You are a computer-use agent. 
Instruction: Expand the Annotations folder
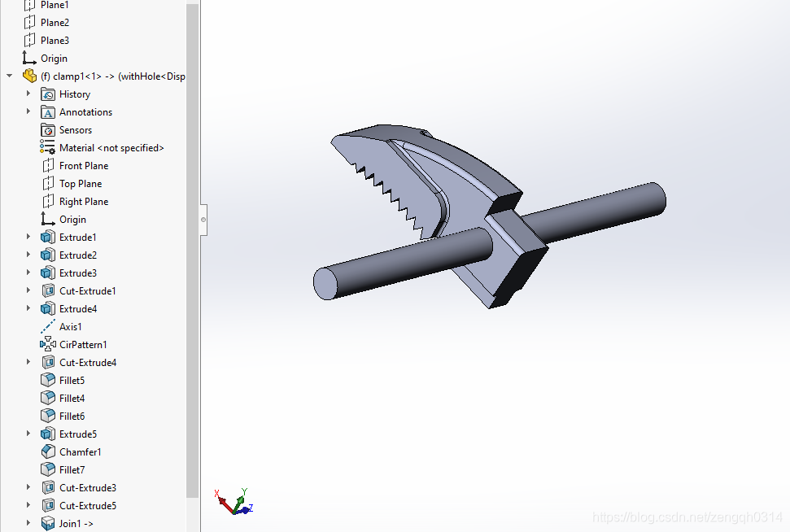click(28, 111)
